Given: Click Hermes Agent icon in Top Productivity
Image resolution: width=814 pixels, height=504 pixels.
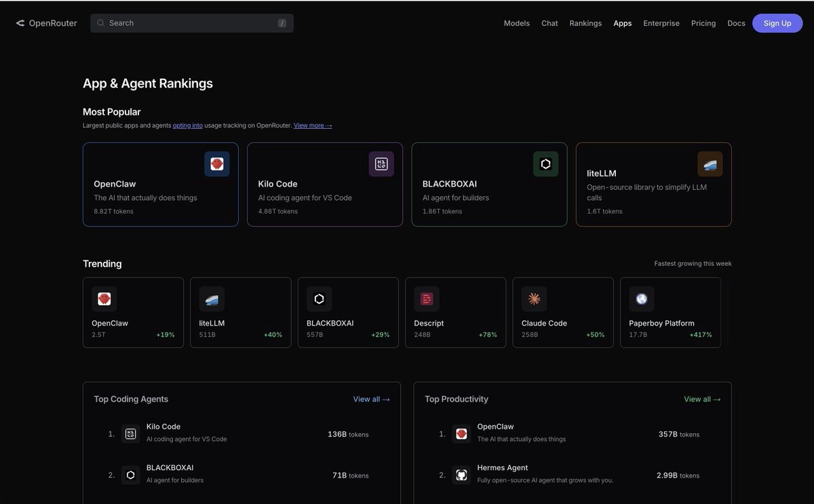Looking at the screenshot, I should click(462, 475).
